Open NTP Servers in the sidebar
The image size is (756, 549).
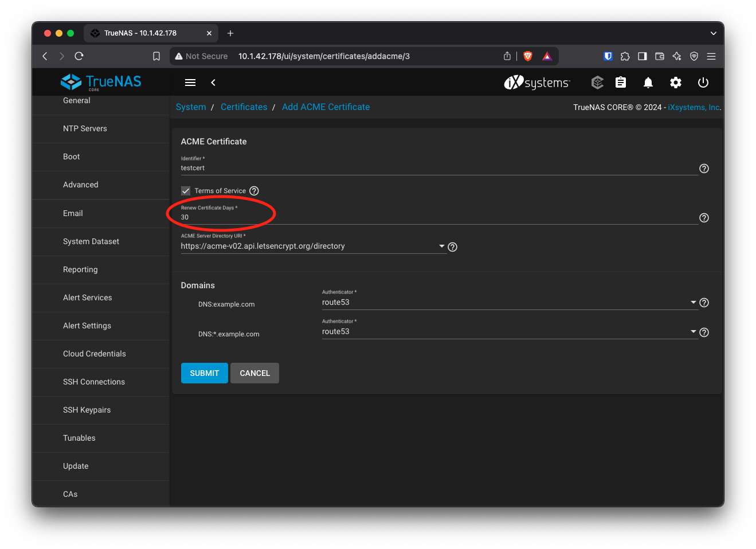tap(101, 129)
